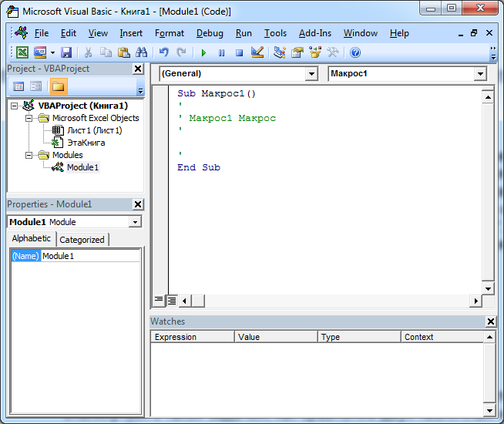Viewport: 504px width, 424px height.
Task: Select ЭтаКнига in project tree
Action: coord(86,143)
